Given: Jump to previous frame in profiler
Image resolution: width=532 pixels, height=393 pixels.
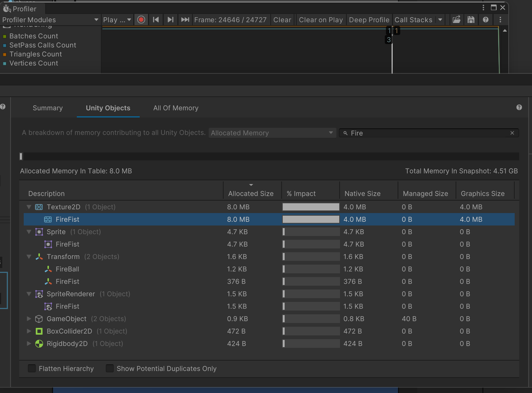Looking at the screenshot, I should pyautogui.click(x=156, y=20).
